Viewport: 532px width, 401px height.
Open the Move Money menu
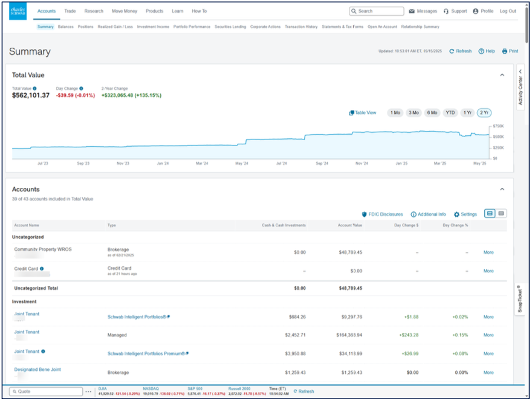[x=125, y=11]
